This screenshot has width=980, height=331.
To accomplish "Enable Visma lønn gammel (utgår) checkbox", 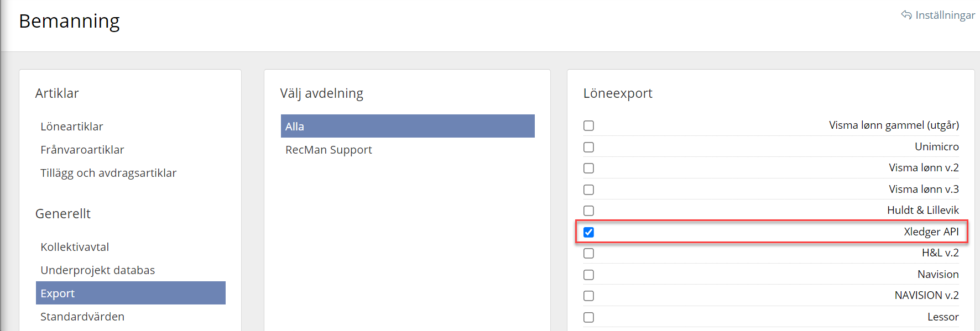I will (588, 126).
